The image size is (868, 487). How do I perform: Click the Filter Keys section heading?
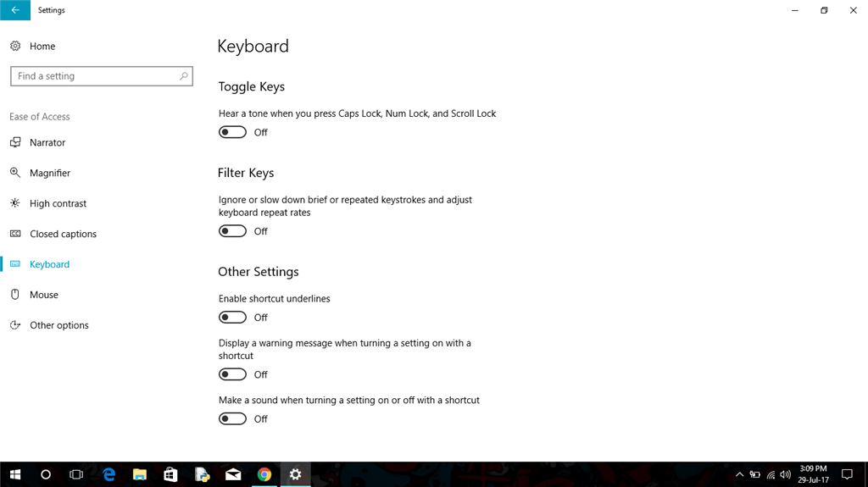pyautogui.click(x=246, y=173)
